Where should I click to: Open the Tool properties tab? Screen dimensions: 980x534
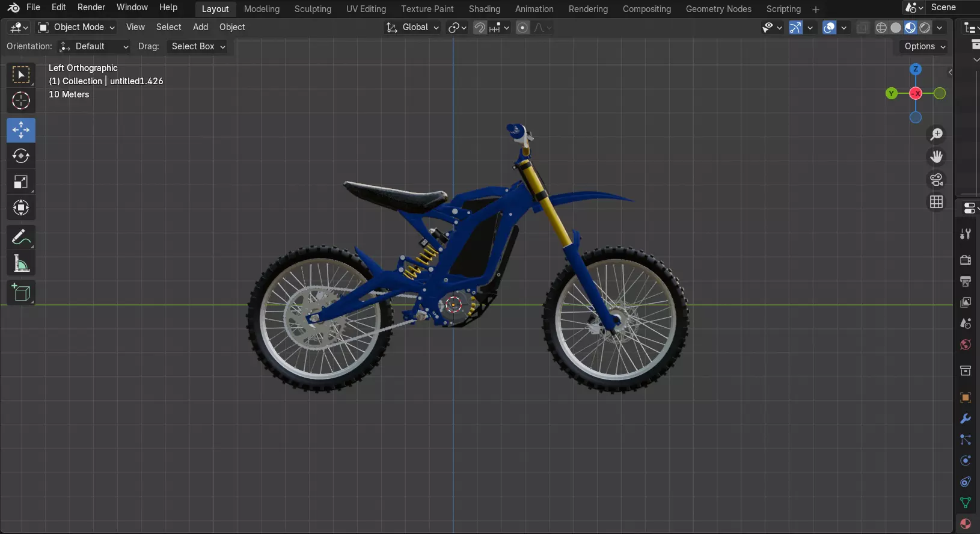(966, 234)
